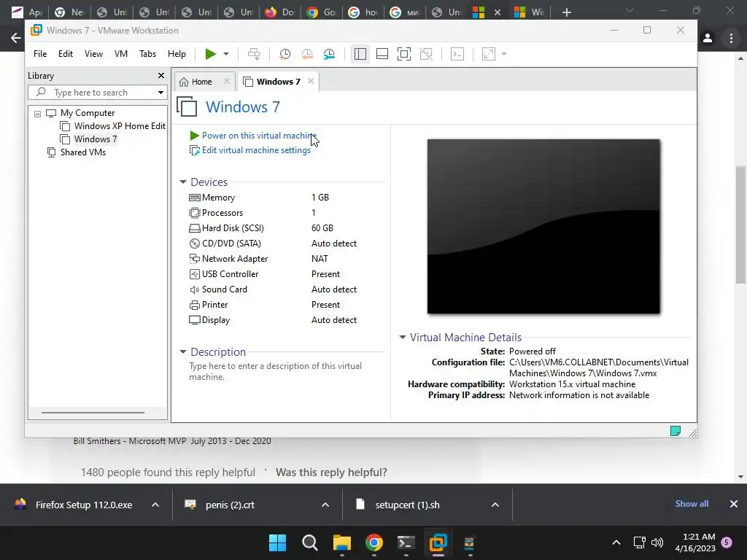
Task: Switch to the Home tab
Action: [201, 82]
